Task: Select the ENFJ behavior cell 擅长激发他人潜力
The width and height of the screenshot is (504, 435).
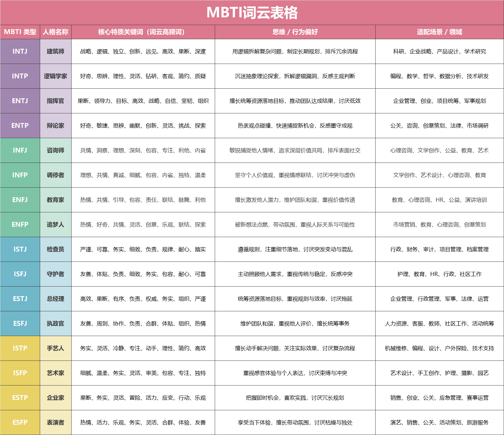Action: [295, 200]
